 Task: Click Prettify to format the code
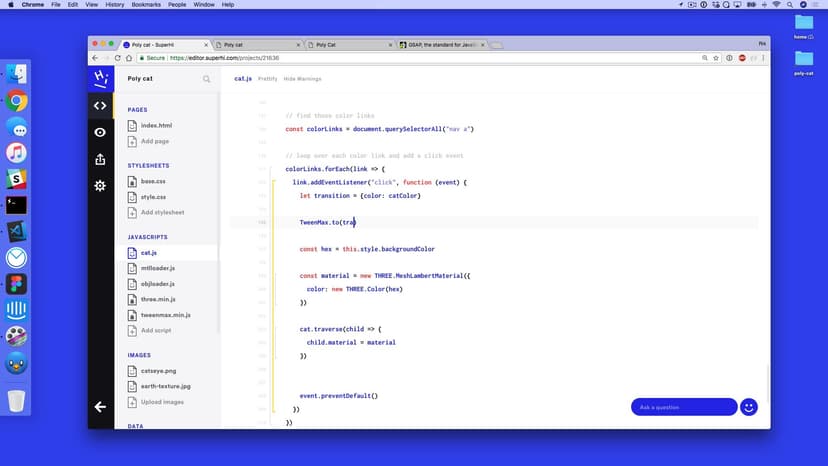click(268, 78)
